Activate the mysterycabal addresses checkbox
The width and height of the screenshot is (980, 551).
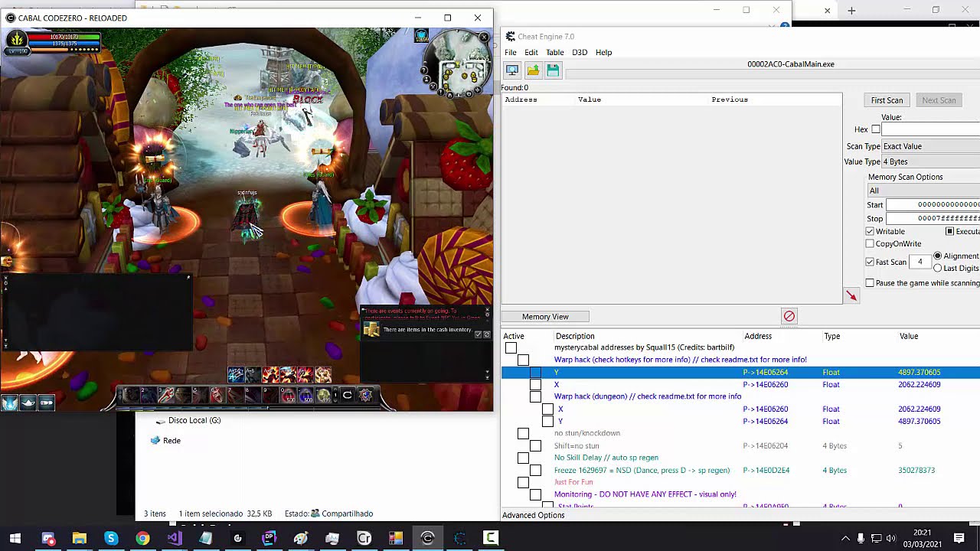[x=511, y=347]
